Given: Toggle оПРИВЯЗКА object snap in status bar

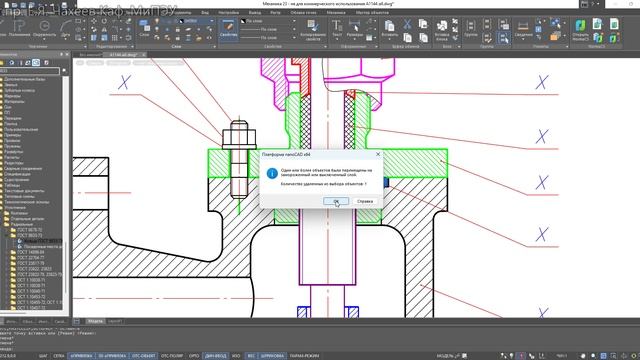Looking at the screenshot, I should (81, 356).
